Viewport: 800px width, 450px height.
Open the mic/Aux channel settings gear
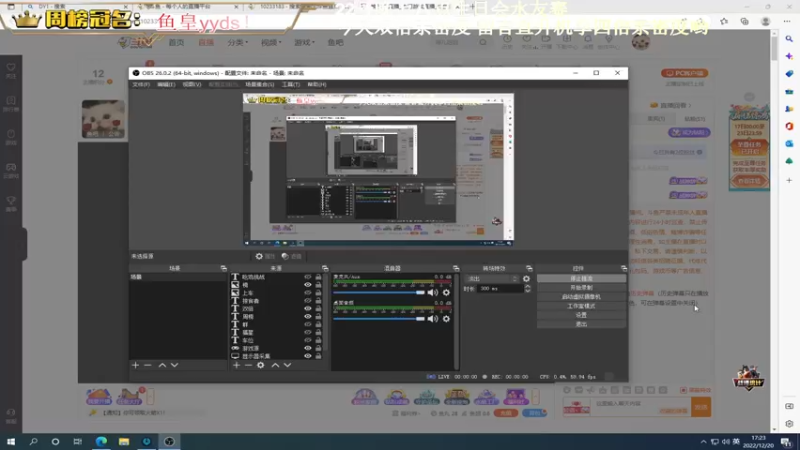[x=446, y=292]
